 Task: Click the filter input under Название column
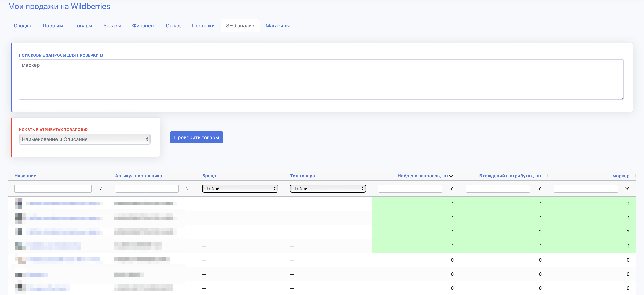pyautogui.click(x=53, y=189)
